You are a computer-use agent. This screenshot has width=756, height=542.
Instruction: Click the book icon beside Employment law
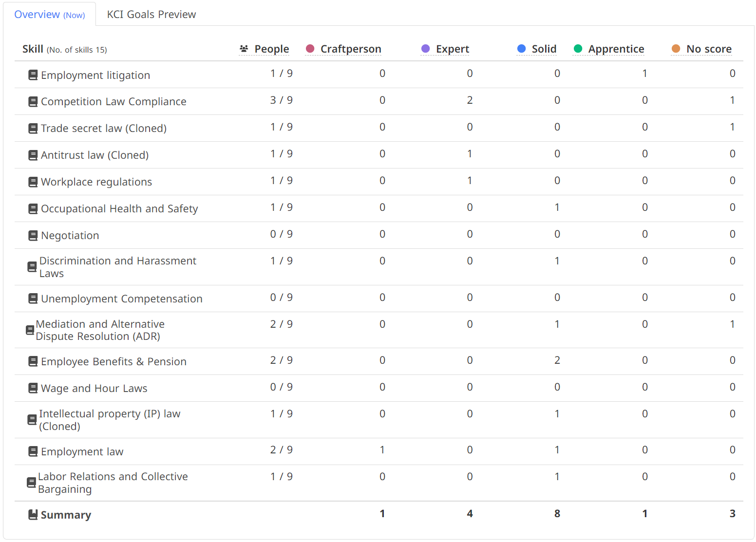tap(33, 451)
